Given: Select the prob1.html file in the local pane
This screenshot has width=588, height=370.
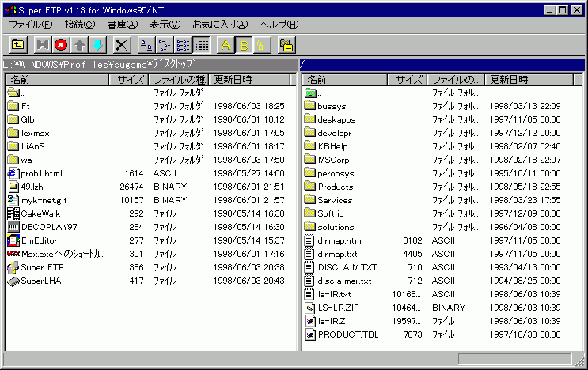Looking at the screenshot, I should [x=43, y=173].
